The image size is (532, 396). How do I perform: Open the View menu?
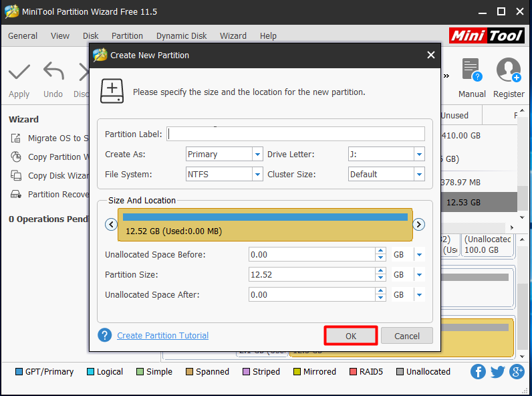coord(60,35)
